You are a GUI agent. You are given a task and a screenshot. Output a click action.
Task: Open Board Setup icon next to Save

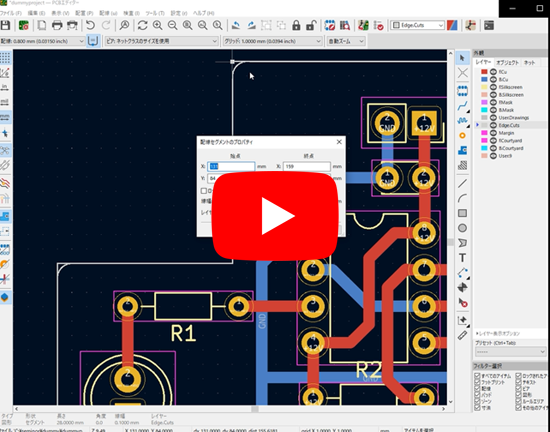coord(24,25)
